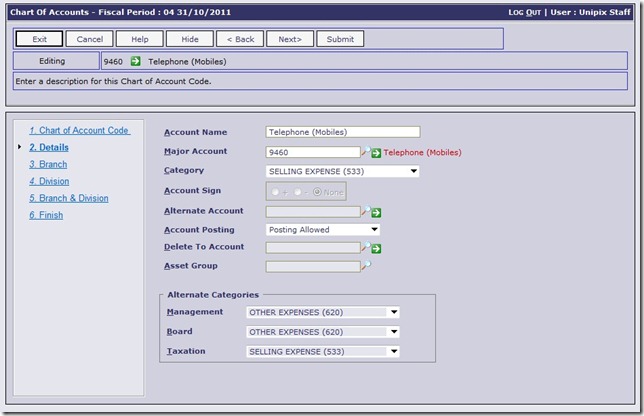Image resolution: width=644 pixels, height=416 pixels.
Task: Go to the Branch wizard step
Action: click(x=47, y=164)
